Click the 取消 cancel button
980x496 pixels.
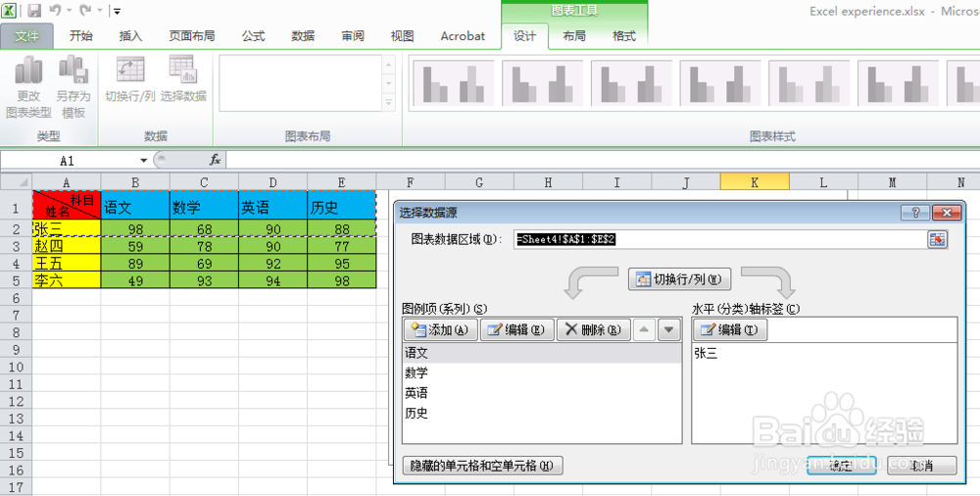tap(921, 466)
